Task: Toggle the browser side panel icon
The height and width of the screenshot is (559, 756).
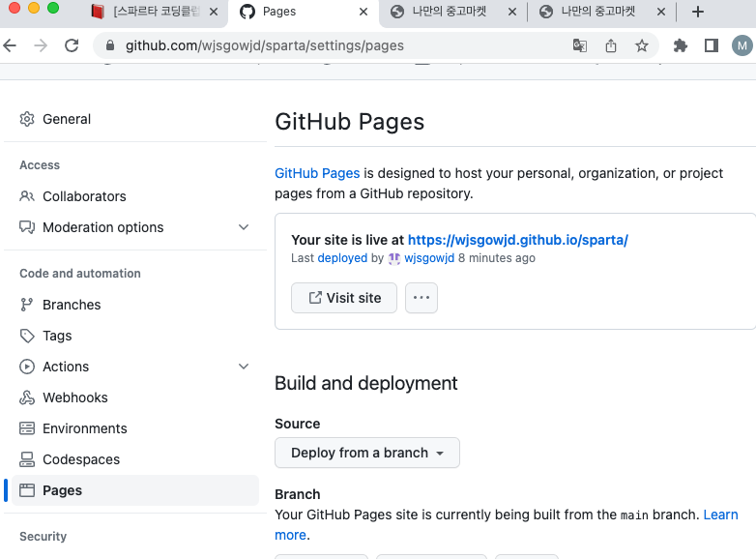Action: pos(712,45)
